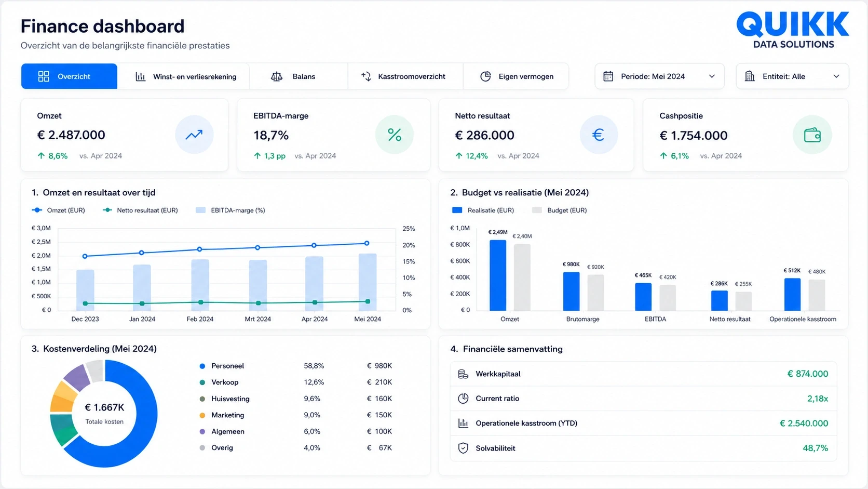Click the QUIKK Data Solutions logo

point(793,30)
